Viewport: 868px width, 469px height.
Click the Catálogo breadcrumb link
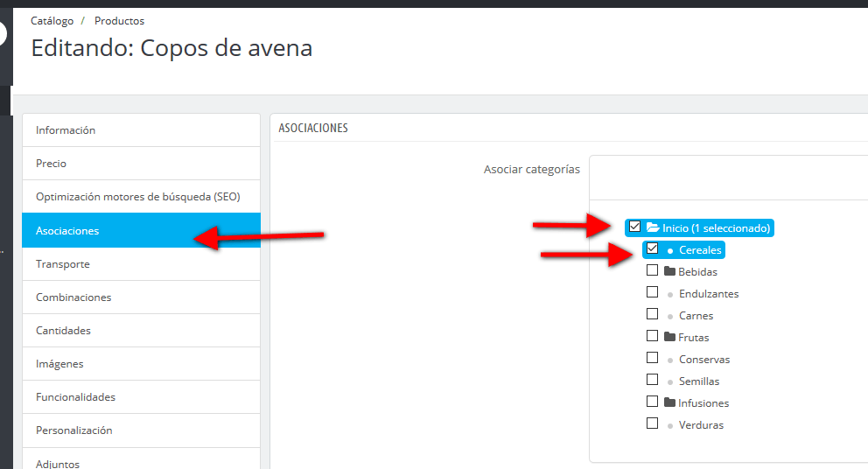click(52, 21)
